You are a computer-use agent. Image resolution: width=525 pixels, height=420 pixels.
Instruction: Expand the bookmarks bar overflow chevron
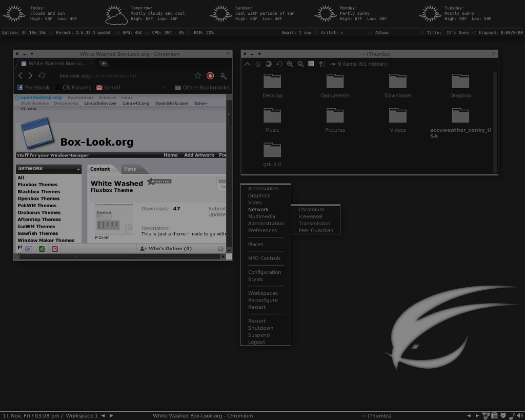point(165,88)
